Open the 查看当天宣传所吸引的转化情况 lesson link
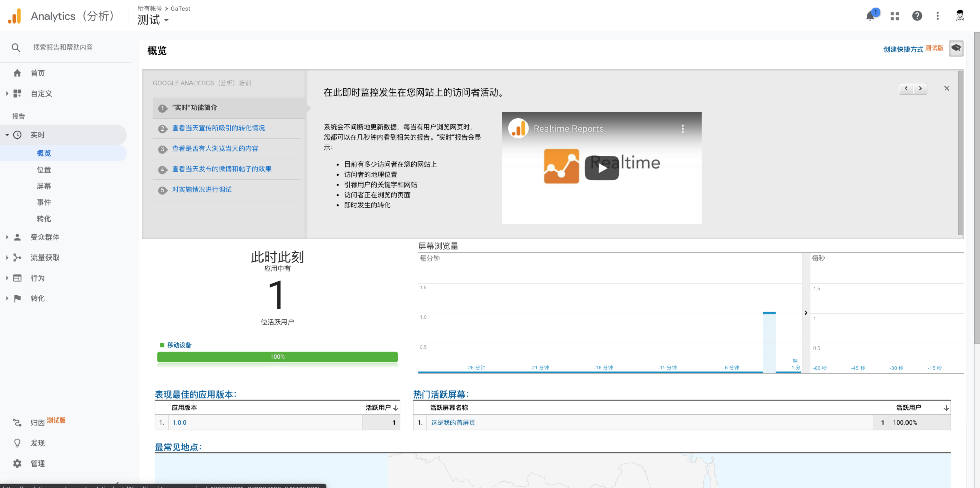Viewport: 980px width, 488px height. [218, 128]
